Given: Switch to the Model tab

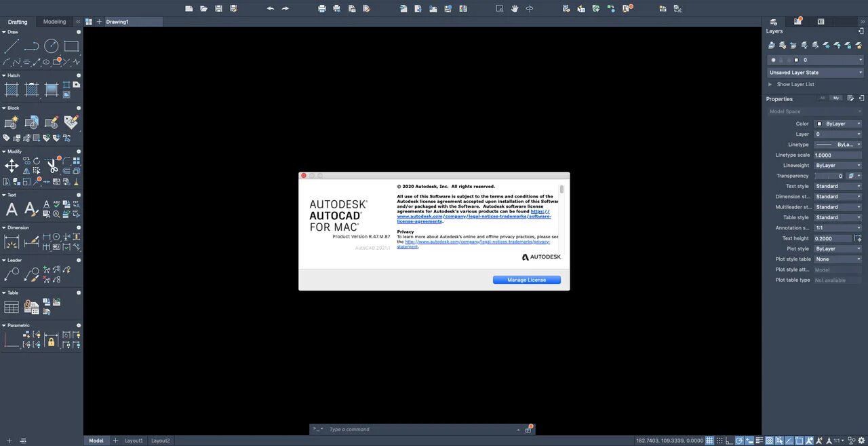Looking at the screenshot, I should click(x=96, y=441).
